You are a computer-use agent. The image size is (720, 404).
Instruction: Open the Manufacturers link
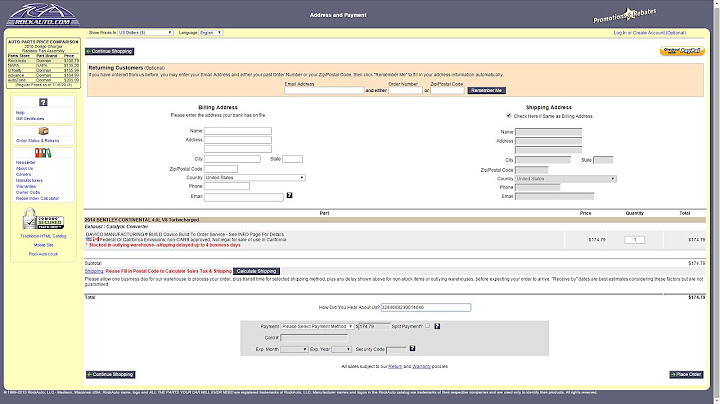29,180
